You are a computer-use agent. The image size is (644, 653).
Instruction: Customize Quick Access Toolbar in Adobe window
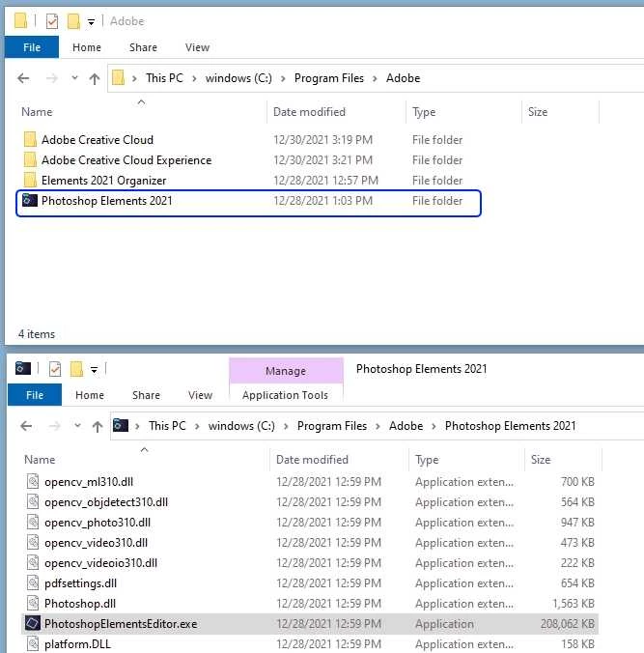[91, 21]
